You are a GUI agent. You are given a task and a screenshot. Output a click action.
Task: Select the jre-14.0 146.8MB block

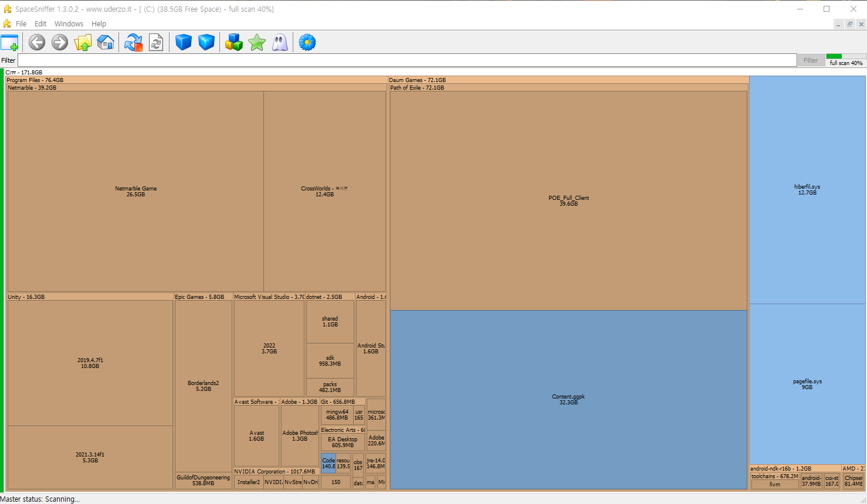tap(376, 464)
